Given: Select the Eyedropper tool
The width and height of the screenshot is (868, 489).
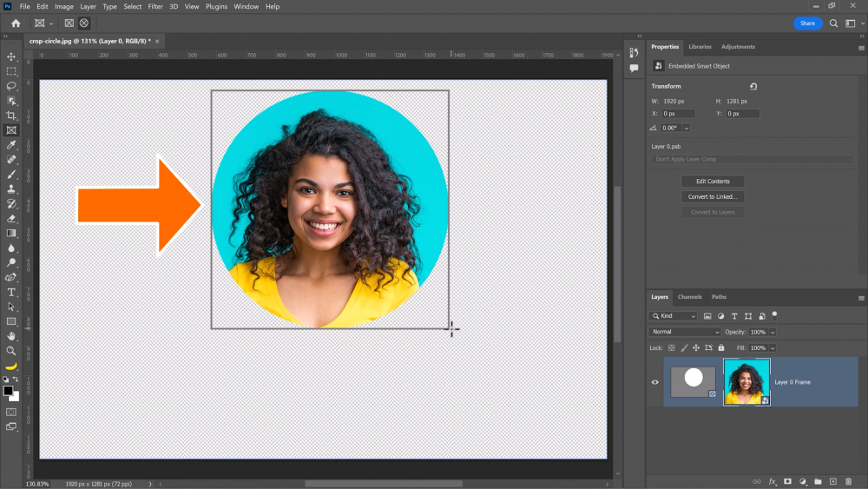Looking at the screenshot, I should [x=11, y=144].
